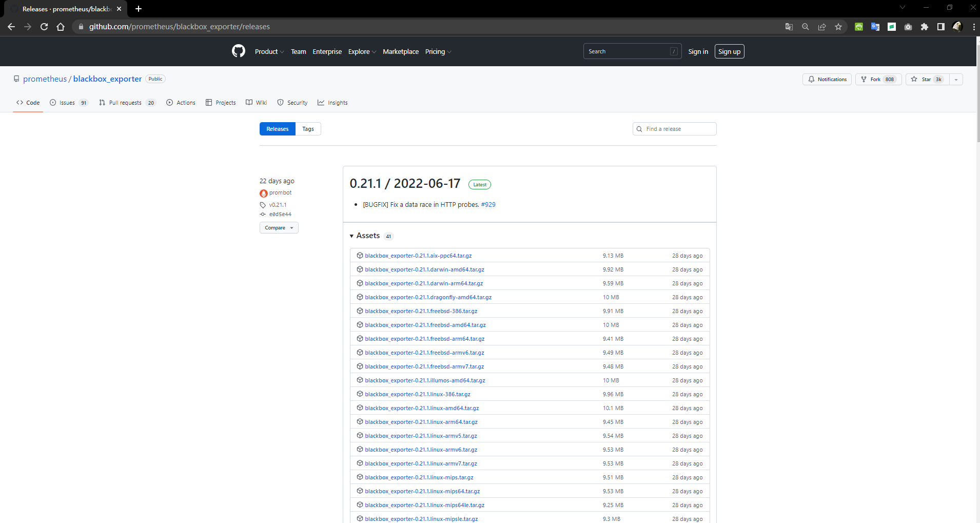Click the GitHub Search field
This screenshot has height=523, width=980.
pyautogui.click(x=632, y=51)
